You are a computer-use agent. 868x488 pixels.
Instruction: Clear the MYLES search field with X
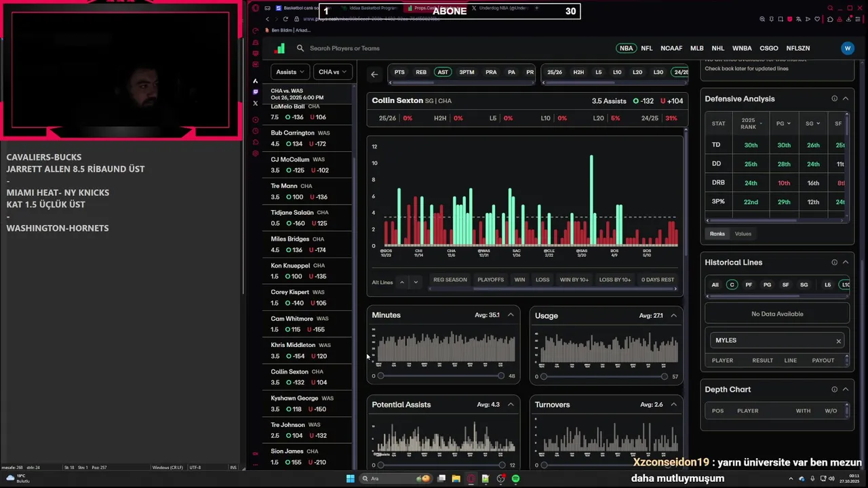click(838, 341)
